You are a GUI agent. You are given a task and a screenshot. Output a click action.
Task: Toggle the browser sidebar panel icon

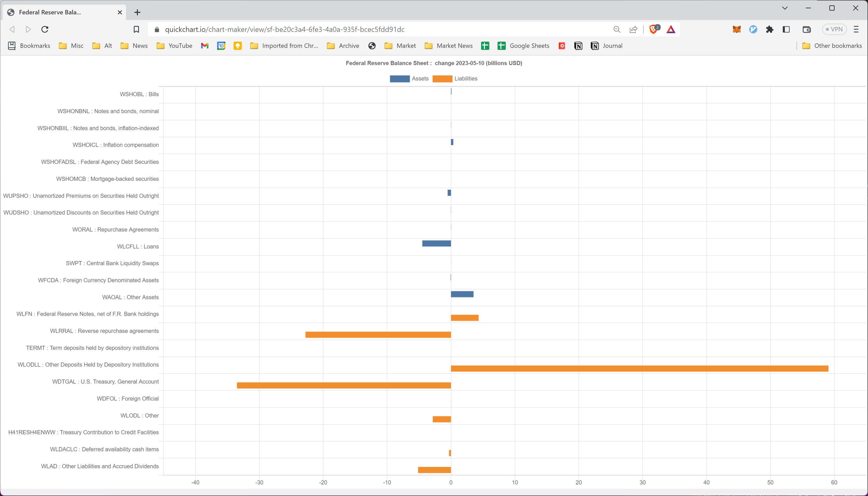[786, 29]
